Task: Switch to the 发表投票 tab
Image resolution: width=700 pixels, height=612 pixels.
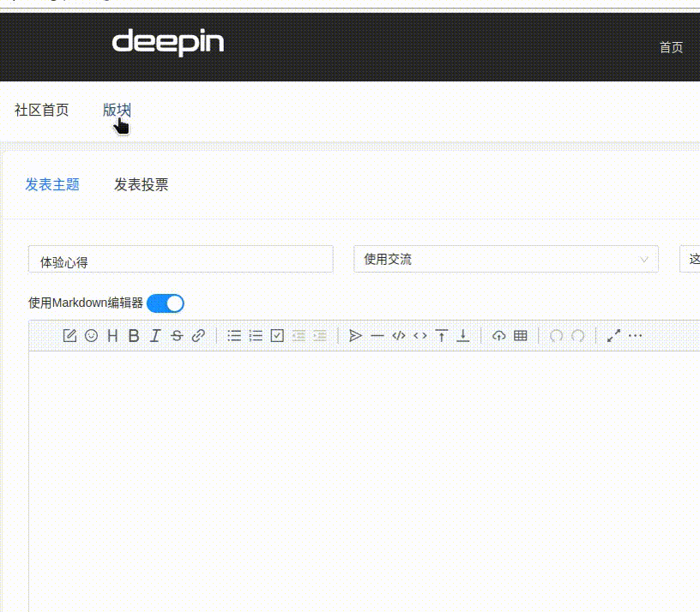Action: click(x=142, y=184)
